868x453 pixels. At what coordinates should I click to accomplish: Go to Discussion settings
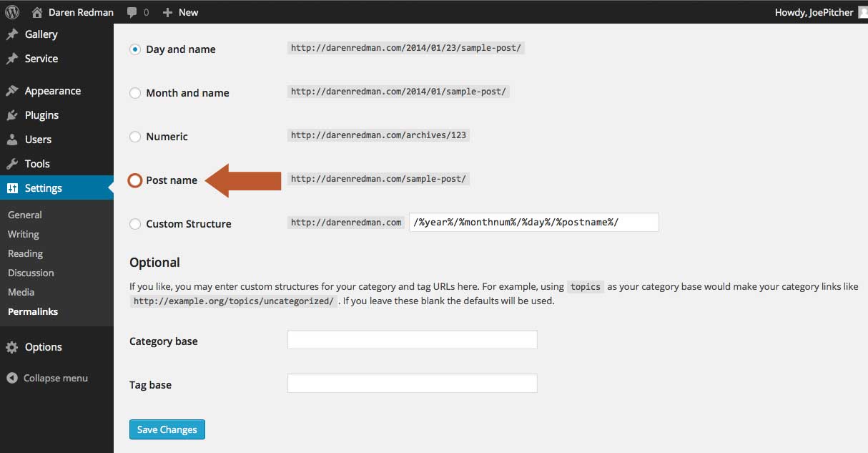[31, 273]
